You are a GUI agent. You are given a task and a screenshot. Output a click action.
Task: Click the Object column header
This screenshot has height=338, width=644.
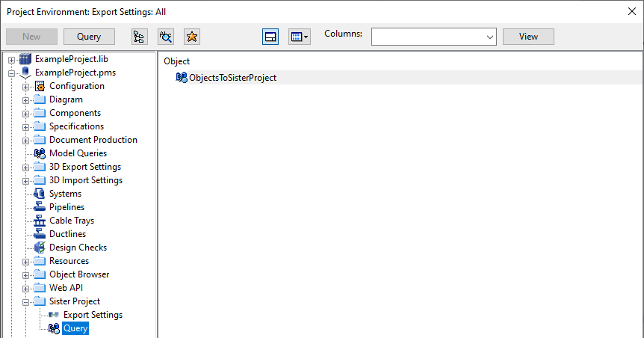tap(177, 61)
